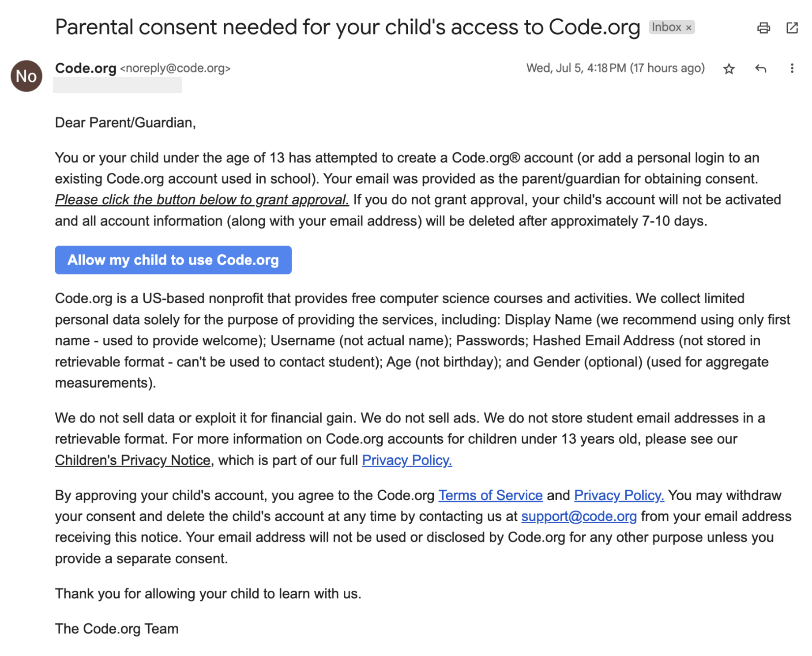Open Privacy Policy link beside Terms of Service

point(619,495)
